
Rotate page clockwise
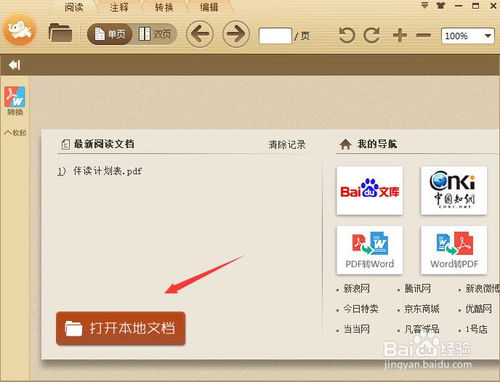click(x=372, y=35)
